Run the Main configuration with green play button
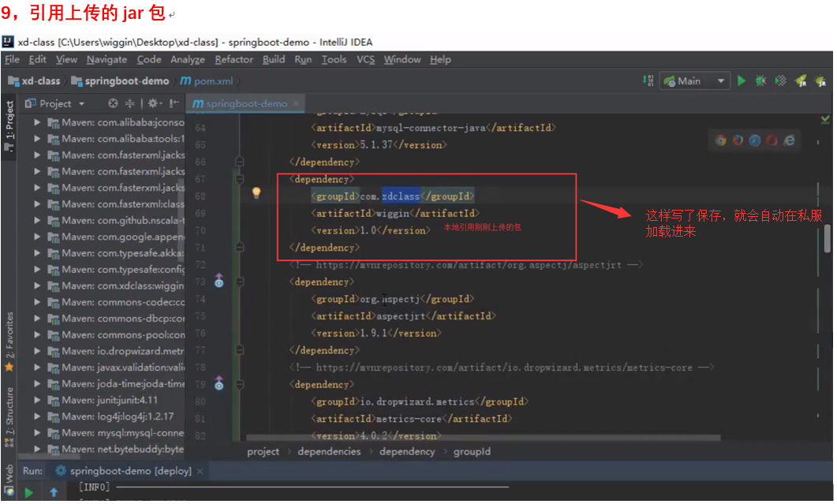This screenshot has width=837, height=504. coord(741,80)
